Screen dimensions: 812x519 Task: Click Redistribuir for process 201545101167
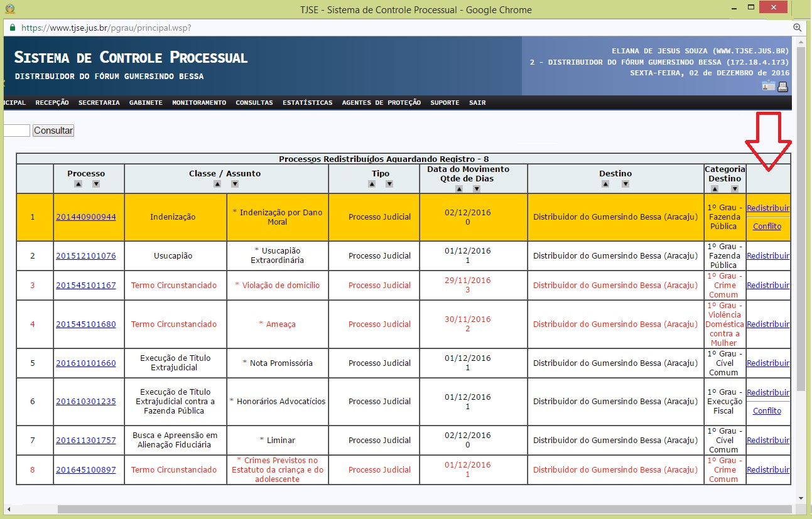(x=767, y=286)
